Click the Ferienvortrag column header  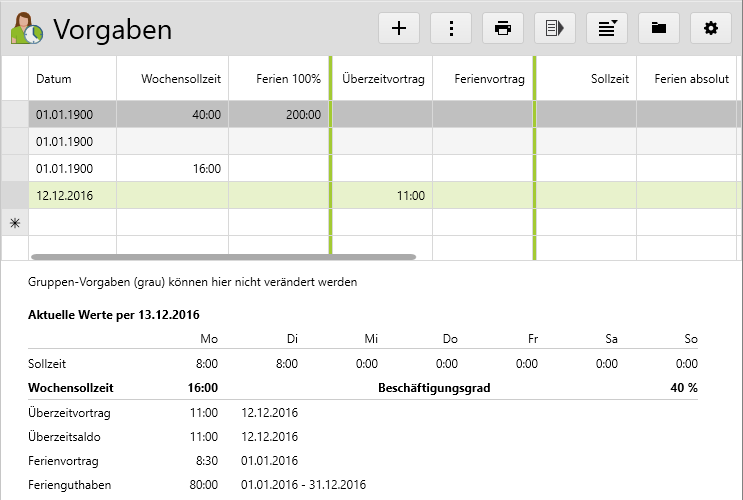coord(483,79)
